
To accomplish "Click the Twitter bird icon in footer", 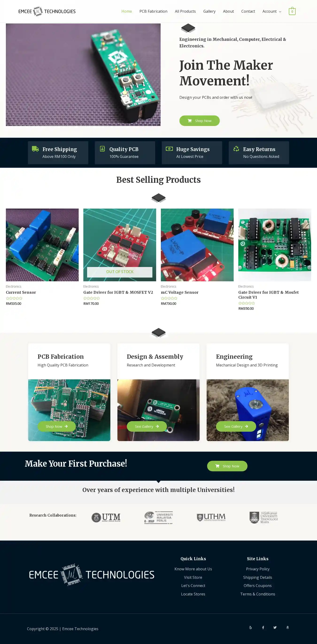I will pos(275,628).
